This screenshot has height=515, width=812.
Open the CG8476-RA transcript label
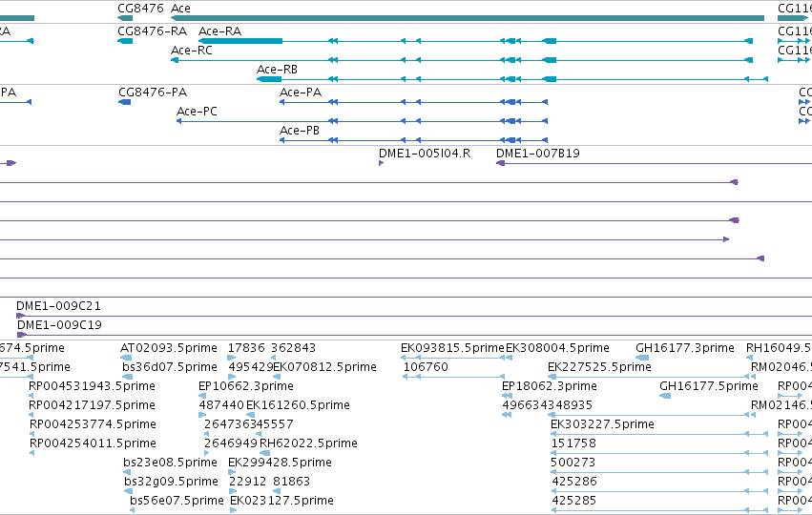(153, 31)
